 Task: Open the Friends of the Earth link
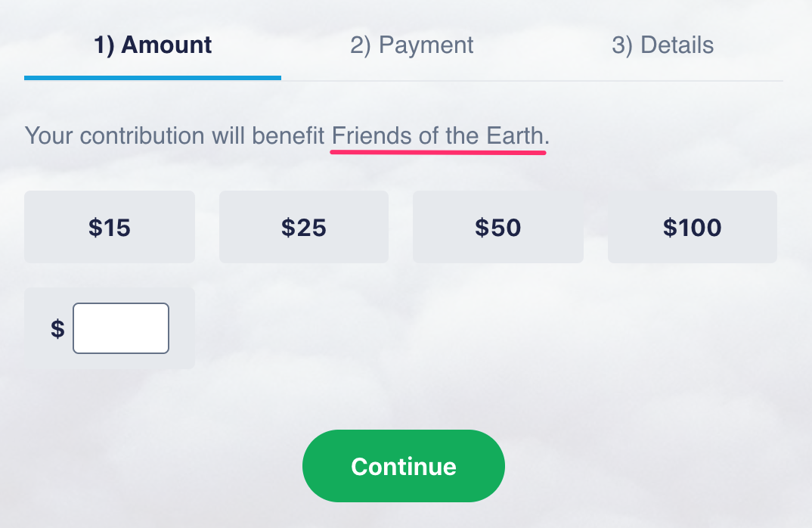click(x=437, y=136)
